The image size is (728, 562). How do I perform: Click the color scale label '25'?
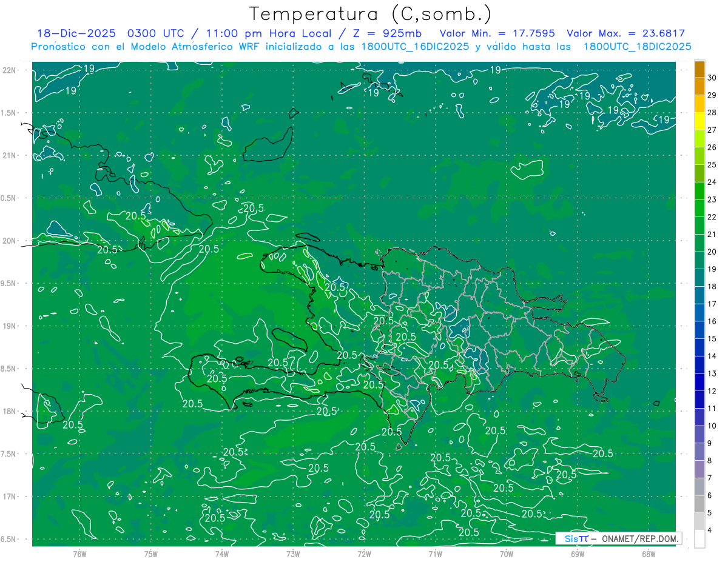click(x=712, y=164)
